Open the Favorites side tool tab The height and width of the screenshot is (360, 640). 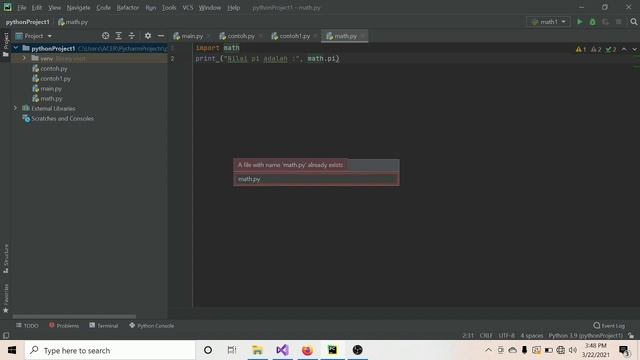pos(6,298)
